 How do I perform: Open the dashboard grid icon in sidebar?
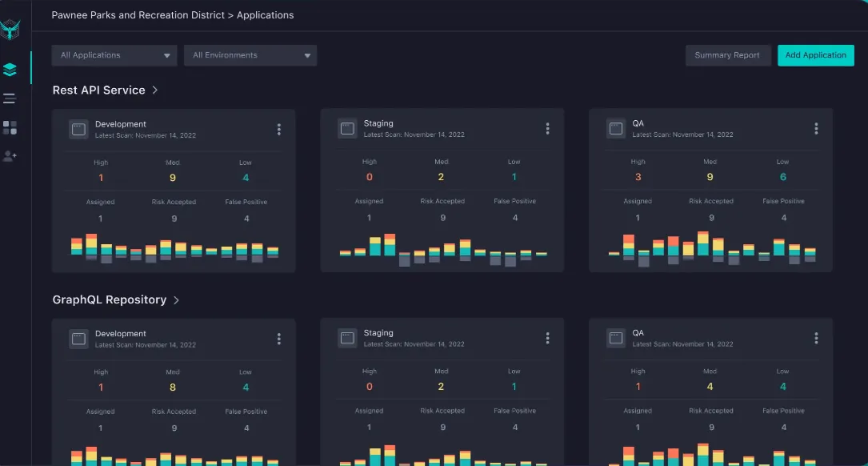10,126
